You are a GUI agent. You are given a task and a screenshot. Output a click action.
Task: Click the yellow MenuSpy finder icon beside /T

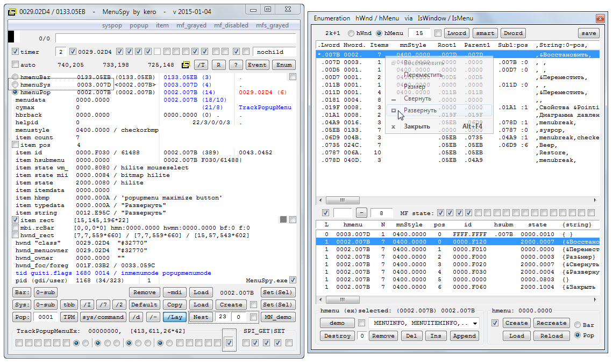pyautogui.click(x=186, y=65)
